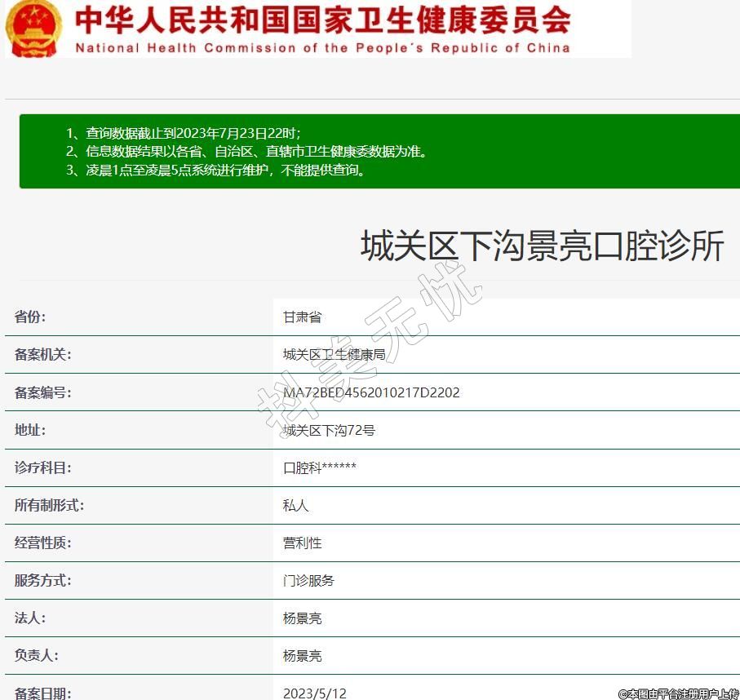The width and height of the screenshot is (740, 700).
Task: Click the English National Health Commission subtitle
Action: click(322, 48)
